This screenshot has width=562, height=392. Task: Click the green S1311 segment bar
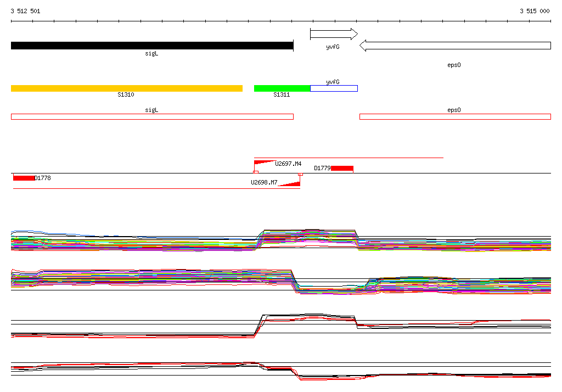pyautogui.click(x=282, y=88)
